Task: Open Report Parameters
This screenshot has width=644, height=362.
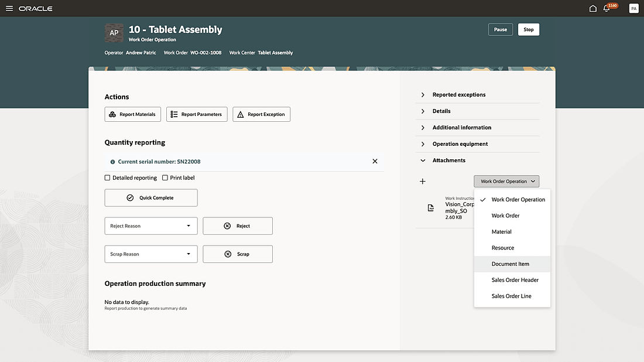Action: [x=197, y=114]
